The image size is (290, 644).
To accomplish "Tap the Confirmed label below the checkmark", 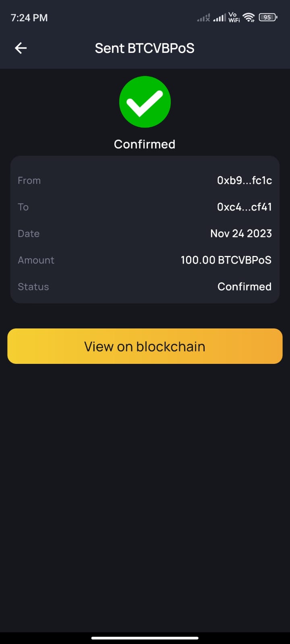I will click(145, 144).
